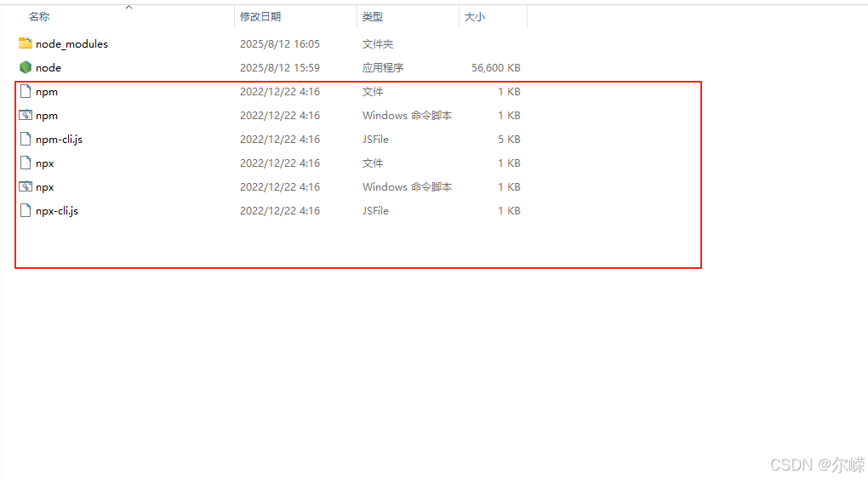Select the npx name of the command script row

pyautogui.click(x=45, y=187)
